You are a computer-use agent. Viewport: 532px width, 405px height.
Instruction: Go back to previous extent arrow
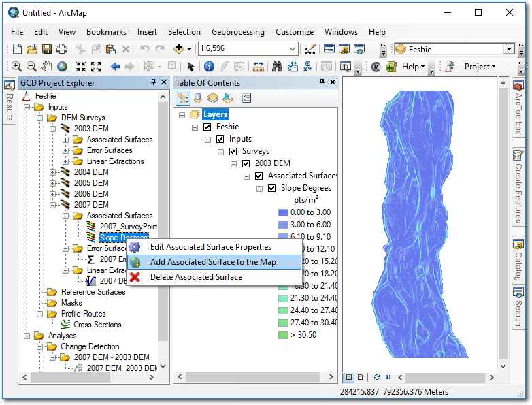(x=116, y=67)
